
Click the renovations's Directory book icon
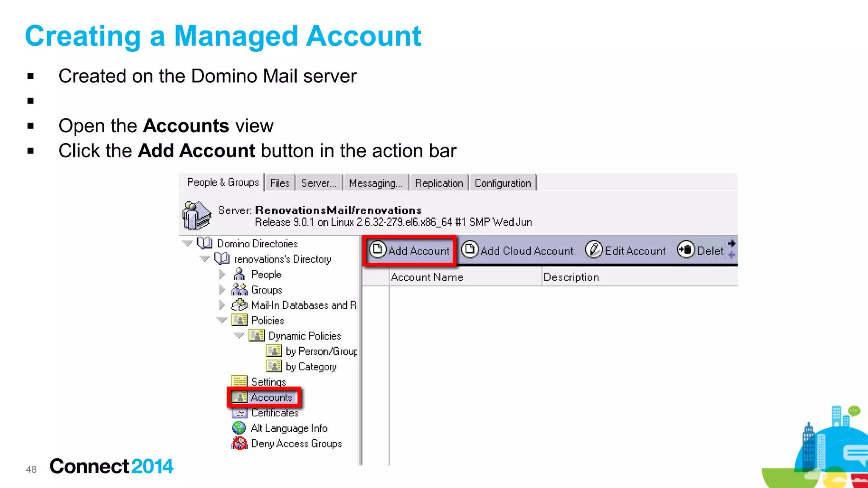click(x=222, y=258)
